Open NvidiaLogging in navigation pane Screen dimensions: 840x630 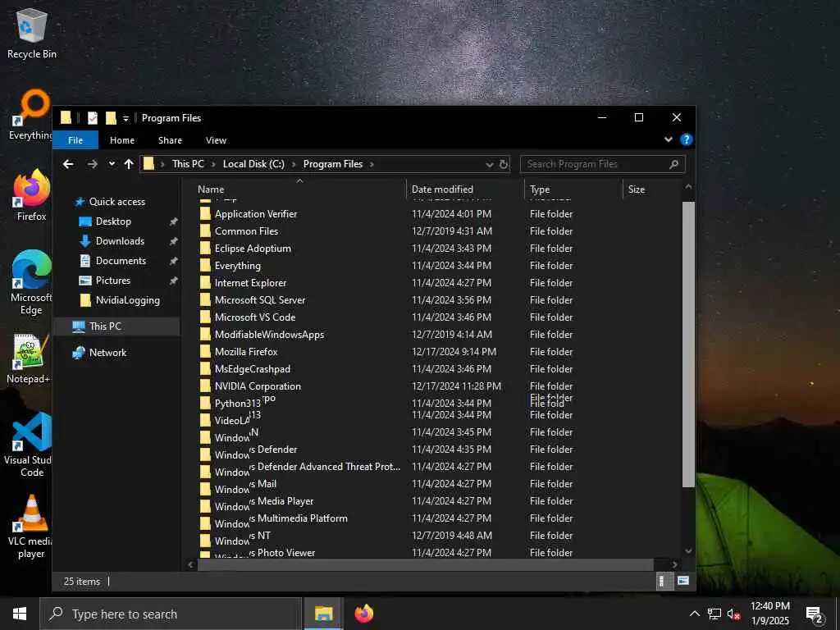coord(127,300)
